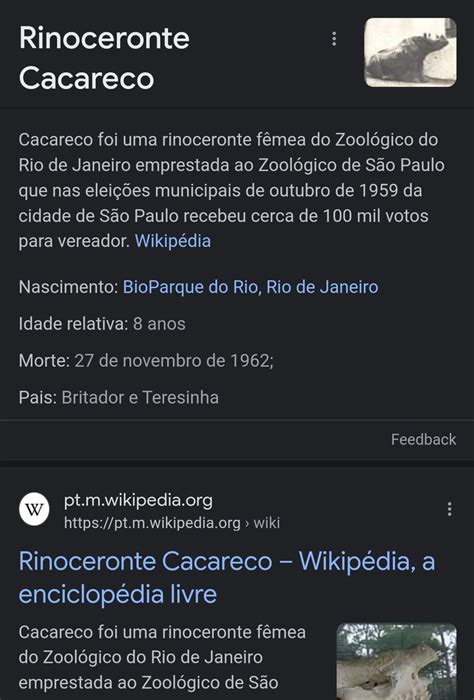Tap the 27 de novembro de 1962 date
Viewport: 474px width, 700px height.
174,361
